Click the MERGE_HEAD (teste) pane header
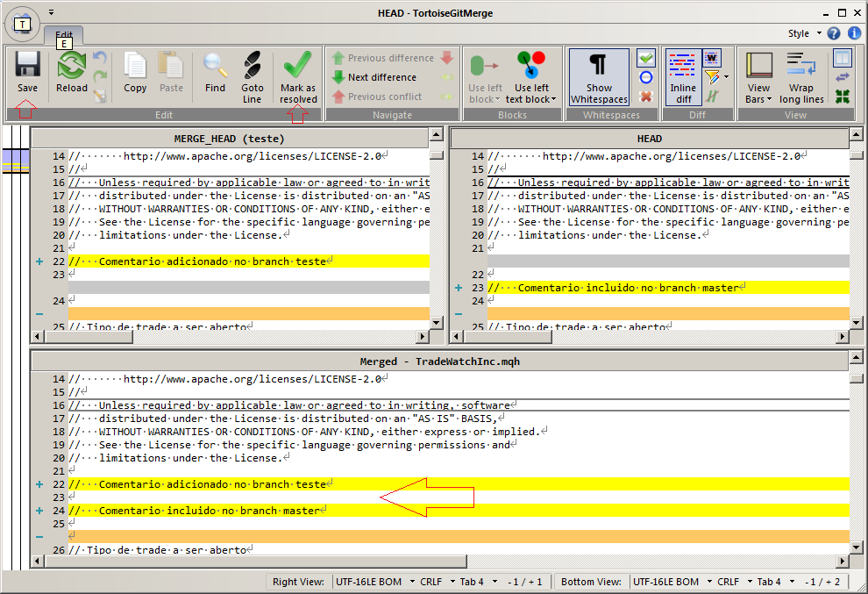Screen dimensions: 868x594 229,139
